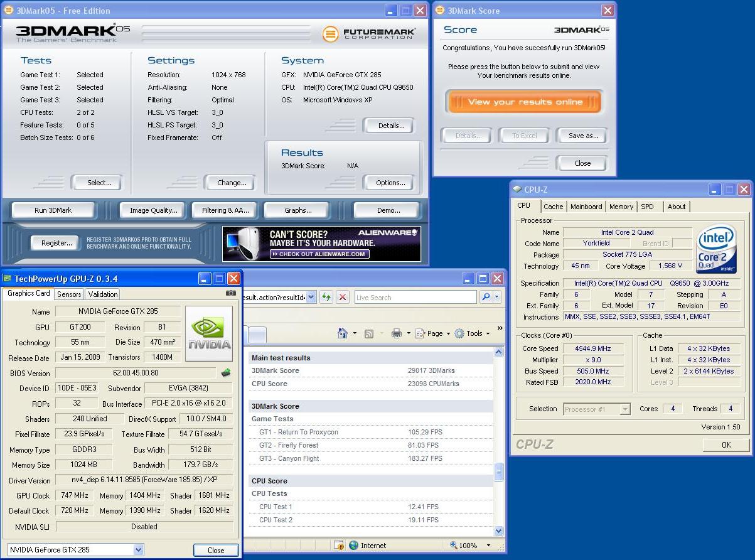Click the Graphs... button
The image size is (755, 560).
click(297, 210)
